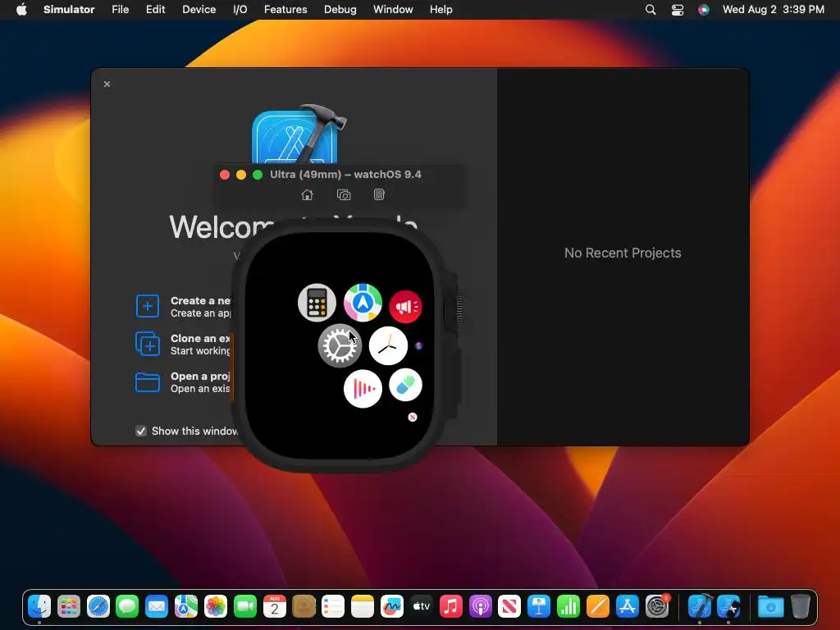Open Launchpad from the Dock
The image size is (840, 630).
click(69, 606)
